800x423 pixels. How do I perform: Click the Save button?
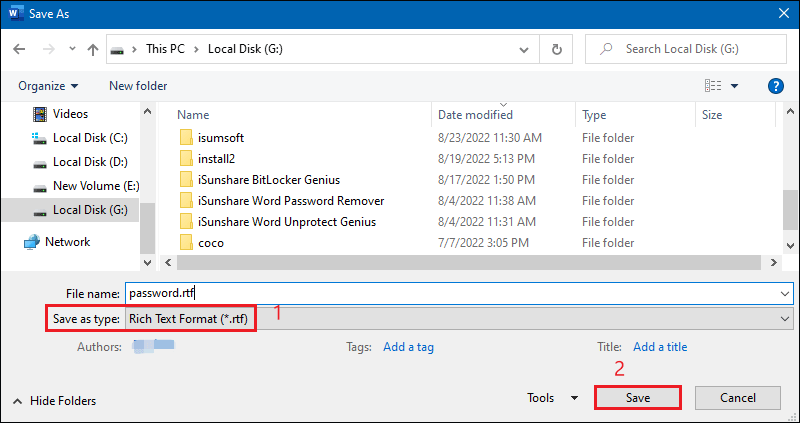[x=638, y=397]
